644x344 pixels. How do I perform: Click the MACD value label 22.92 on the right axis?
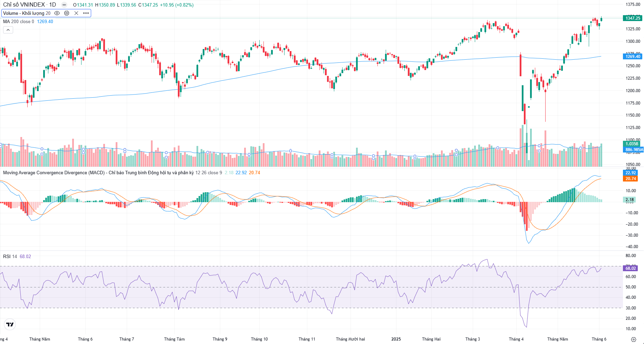(631, 173)
